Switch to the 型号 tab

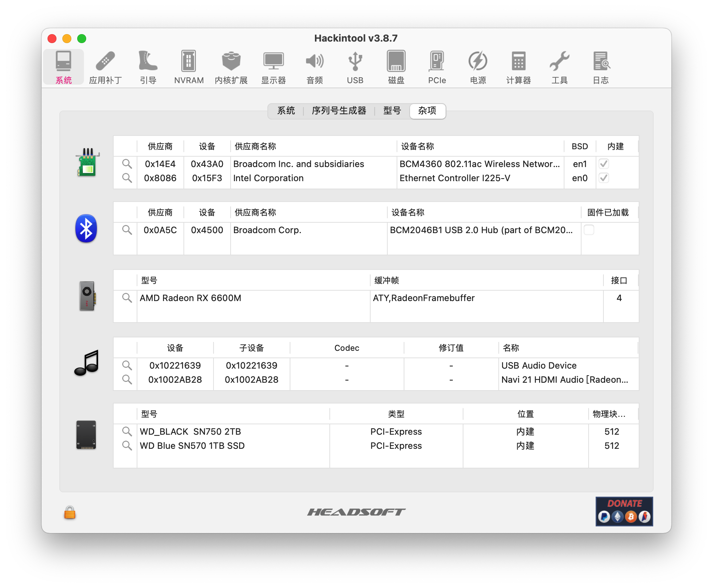click(392, 111)
